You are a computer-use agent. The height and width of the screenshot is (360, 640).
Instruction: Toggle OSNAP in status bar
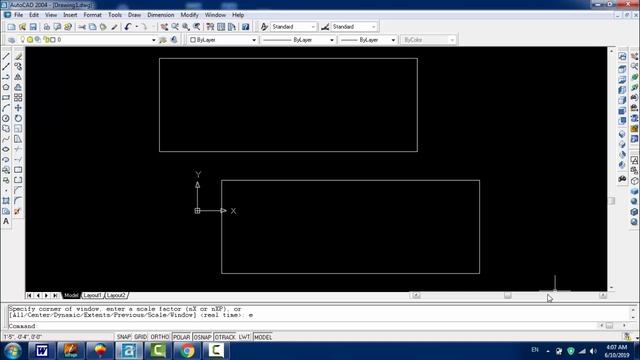click(202, 337)
